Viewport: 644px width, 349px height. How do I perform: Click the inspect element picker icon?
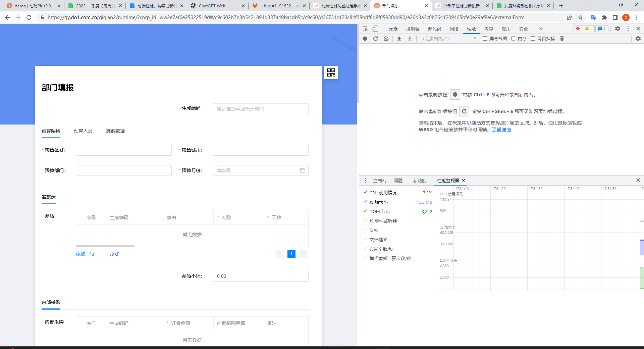[365, 29]
